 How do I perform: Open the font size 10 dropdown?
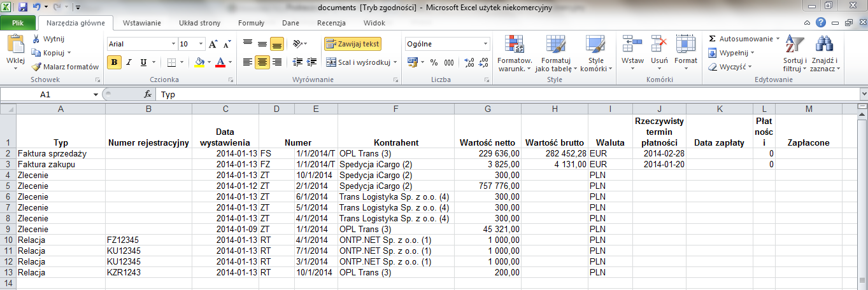coord(201,45)
